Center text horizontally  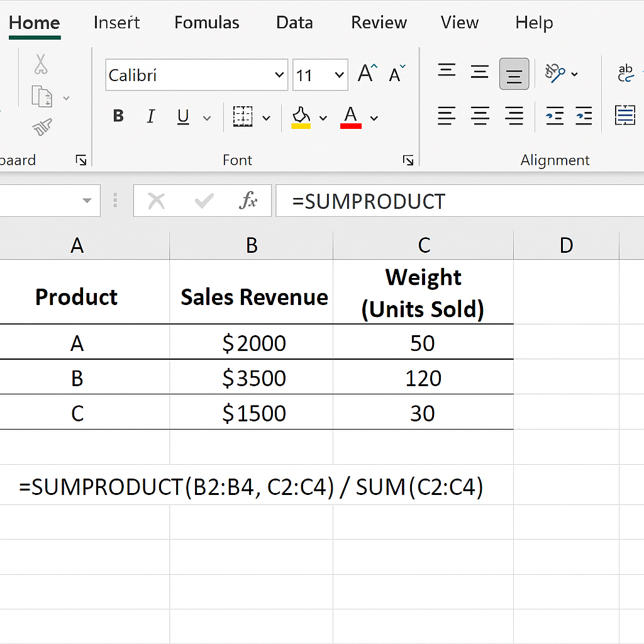480,116
